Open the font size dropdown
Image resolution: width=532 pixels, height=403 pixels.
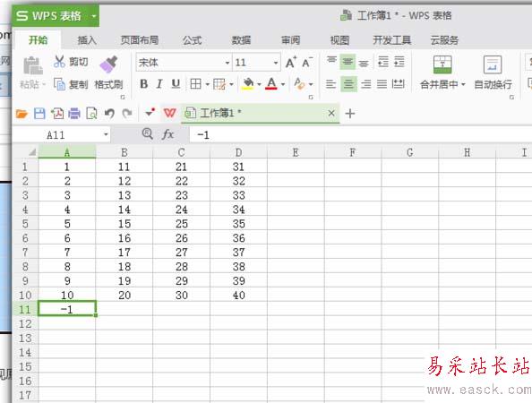click(x=276, y=63)
